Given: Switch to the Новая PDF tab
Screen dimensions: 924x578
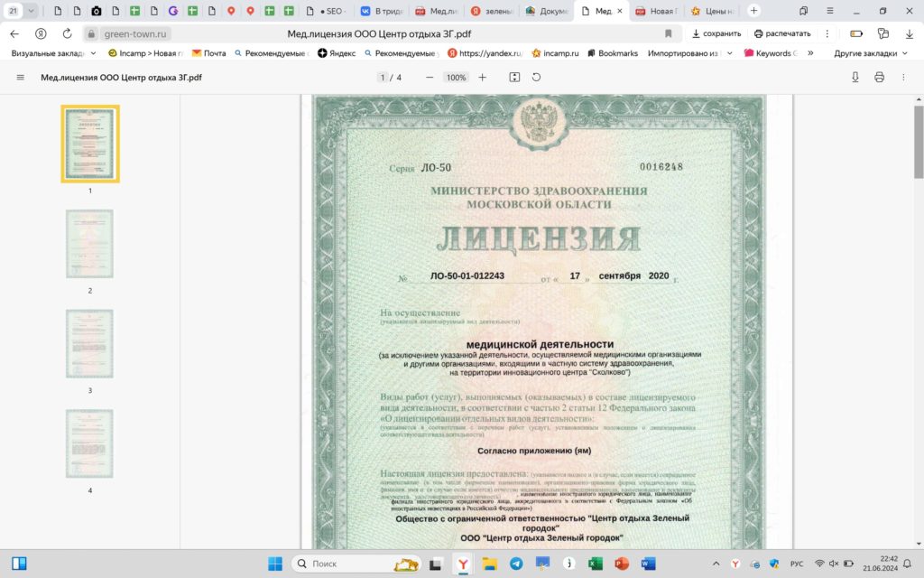Looking at the screenshot, I should [x=656, y=12].
